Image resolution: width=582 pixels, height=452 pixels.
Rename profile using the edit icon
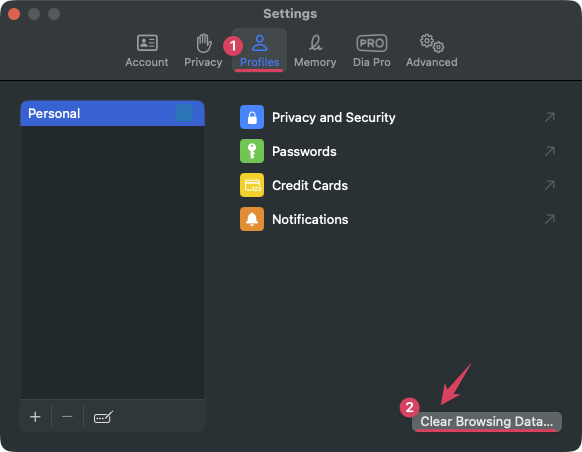(x=103, y=417)
